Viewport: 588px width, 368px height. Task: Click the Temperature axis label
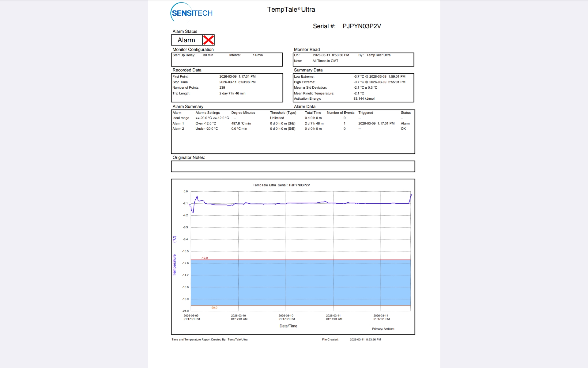pos(174,265)
